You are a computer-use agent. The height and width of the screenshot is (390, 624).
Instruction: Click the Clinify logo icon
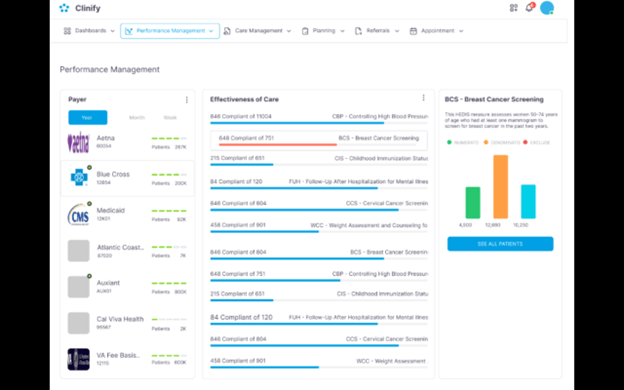click(x=64, y=8)
